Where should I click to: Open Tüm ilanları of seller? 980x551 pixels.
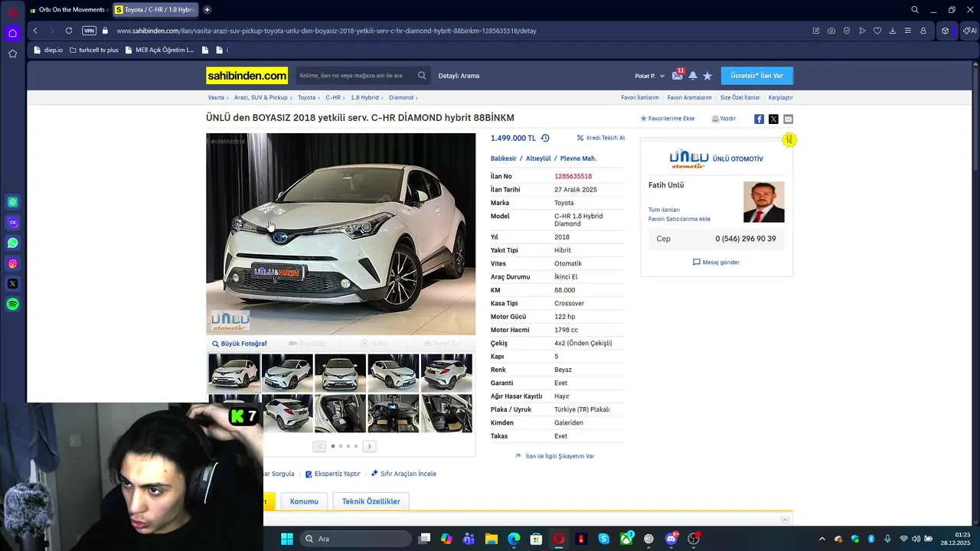click(664, 210)
